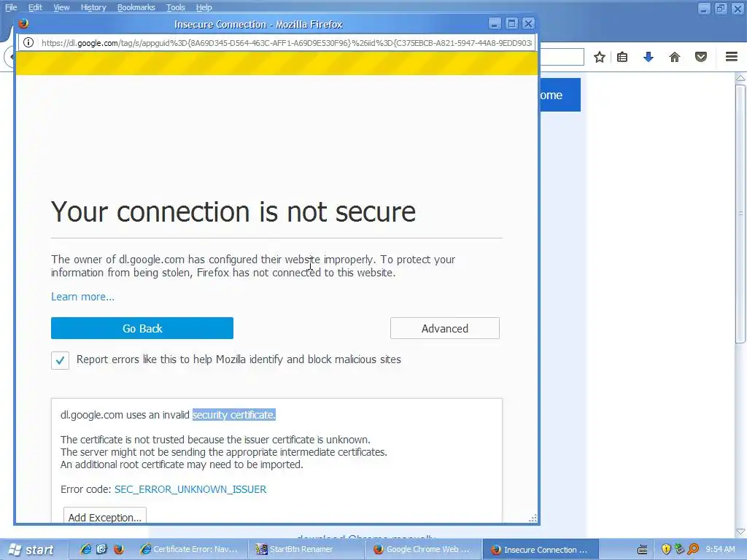Click security shield tray icon
Image resolution: width=747 pixels, height=560 pixels.
tap(666, 549)
